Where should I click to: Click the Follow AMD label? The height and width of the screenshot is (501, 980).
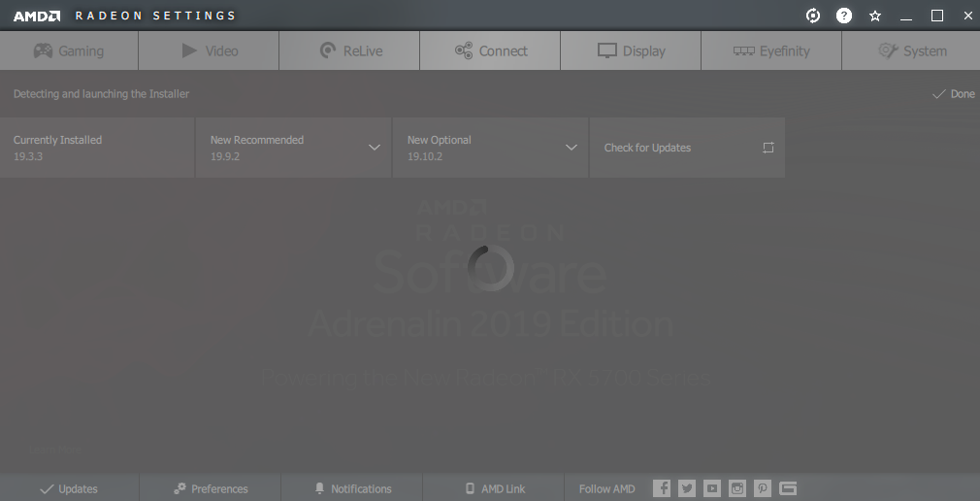click(606, 489)
